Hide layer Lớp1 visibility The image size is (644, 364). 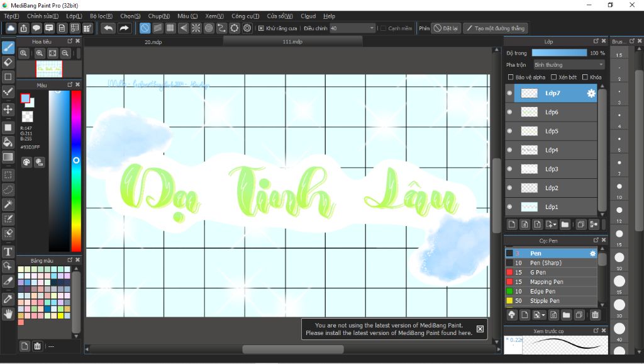509,207
